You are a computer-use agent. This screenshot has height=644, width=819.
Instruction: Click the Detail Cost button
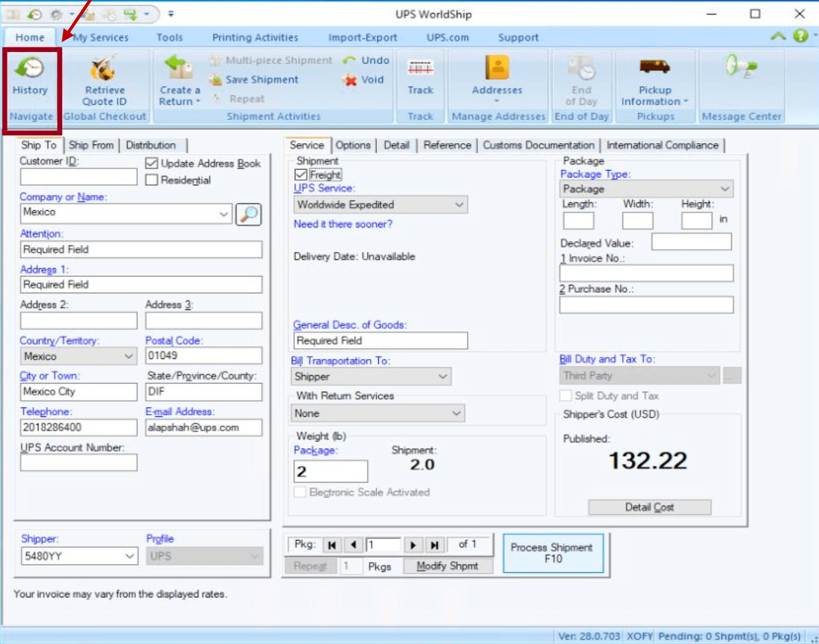[x=649, y=507]
